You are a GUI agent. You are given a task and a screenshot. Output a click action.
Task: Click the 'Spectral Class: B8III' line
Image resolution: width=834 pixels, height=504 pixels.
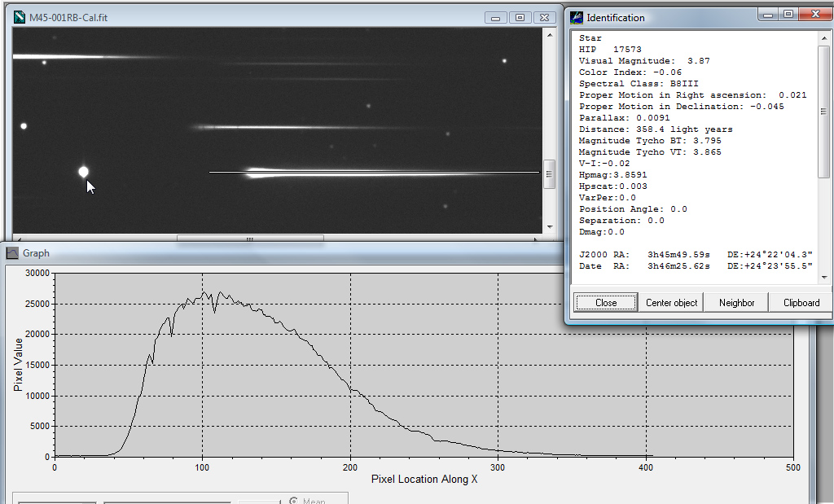(639, 84)
